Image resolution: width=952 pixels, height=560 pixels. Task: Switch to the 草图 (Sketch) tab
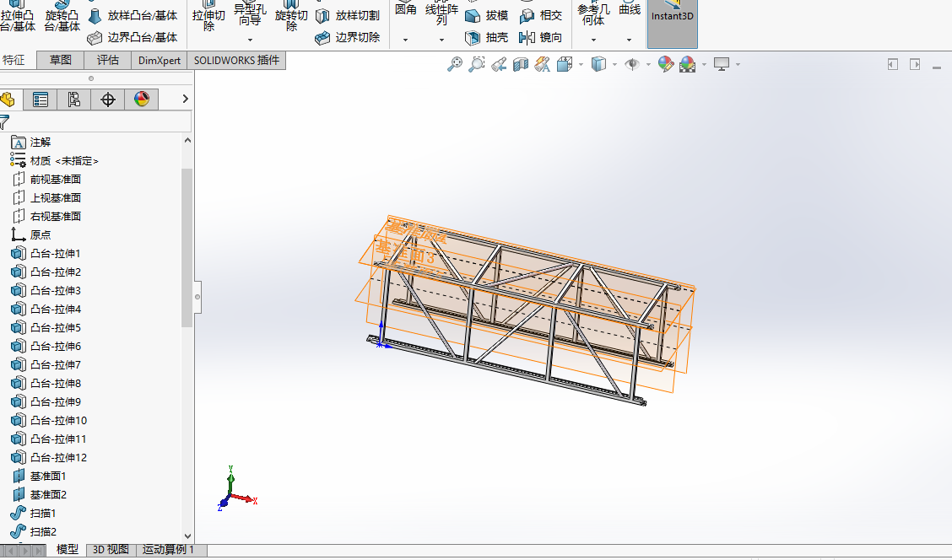click(x=61, y=60)
